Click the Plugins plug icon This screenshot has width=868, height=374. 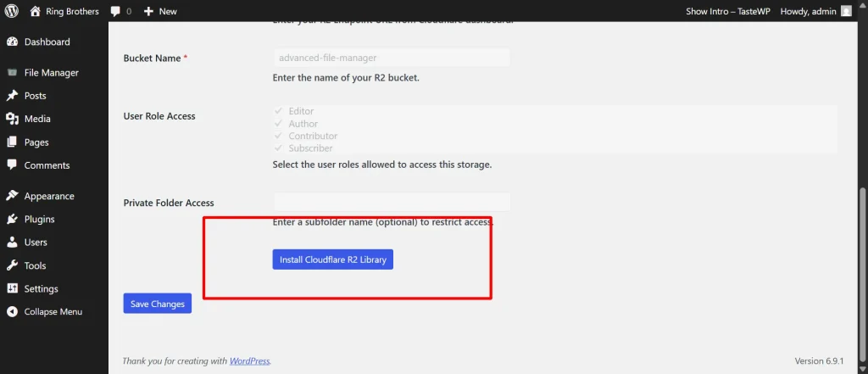(x=12, y=220)
